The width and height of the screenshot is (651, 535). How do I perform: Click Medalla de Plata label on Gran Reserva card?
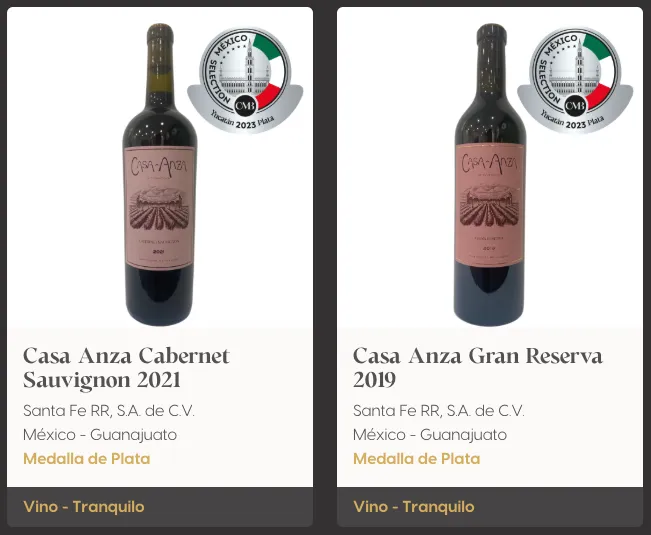click(417, 459)
